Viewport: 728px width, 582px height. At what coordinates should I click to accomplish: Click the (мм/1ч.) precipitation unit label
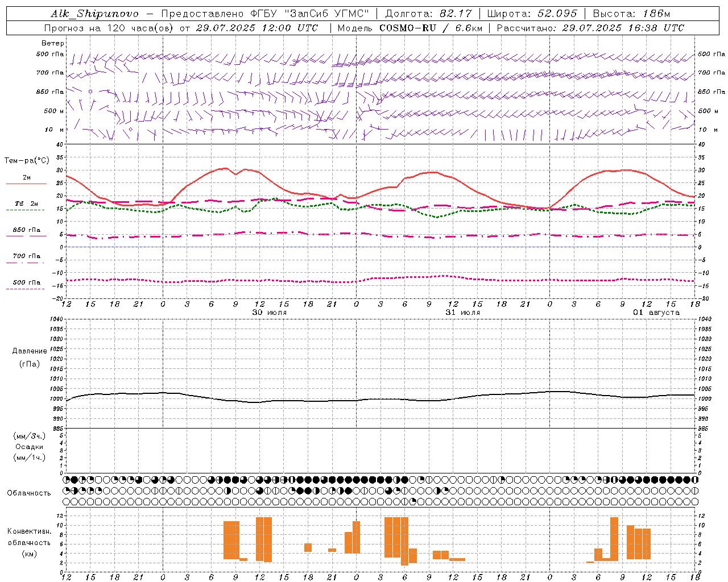[30, 458]
